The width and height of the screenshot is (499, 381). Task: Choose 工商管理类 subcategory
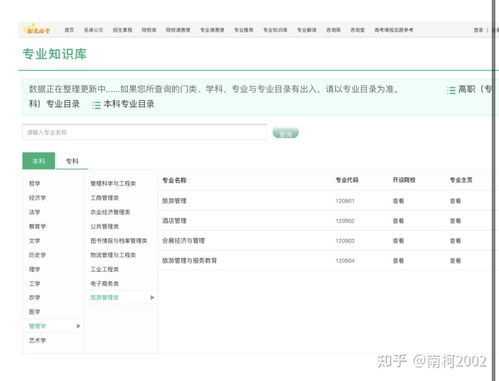point(105,198)
